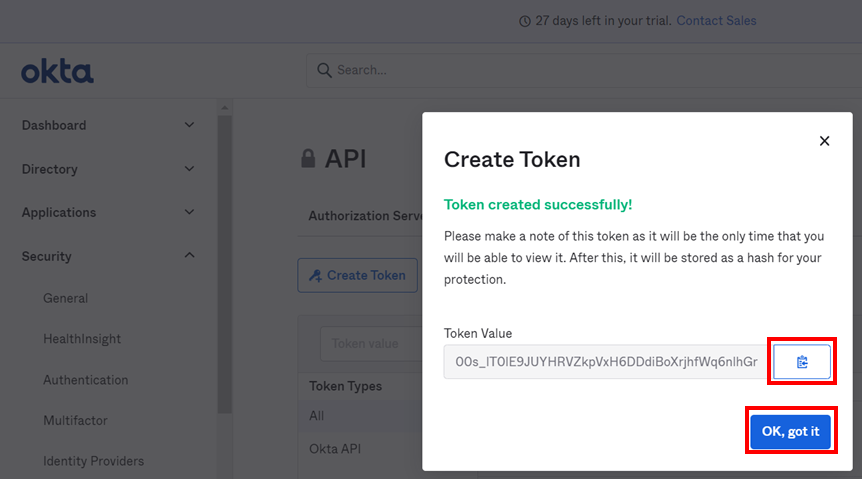Select the Okta API token type

(335, 449)
